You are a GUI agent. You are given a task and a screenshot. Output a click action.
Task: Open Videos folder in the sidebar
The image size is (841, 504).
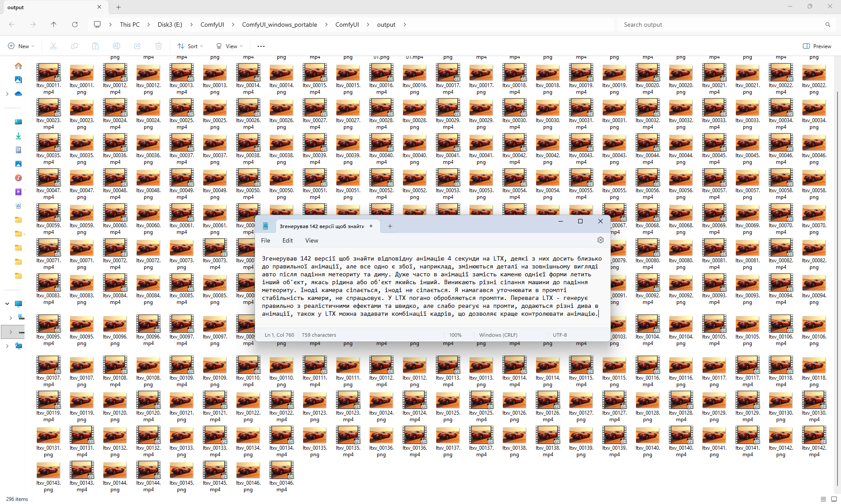coord(18,192)
